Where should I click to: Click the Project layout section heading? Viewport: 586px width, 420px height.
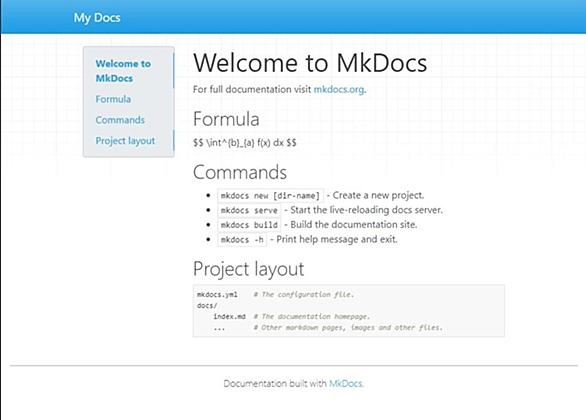249,269
